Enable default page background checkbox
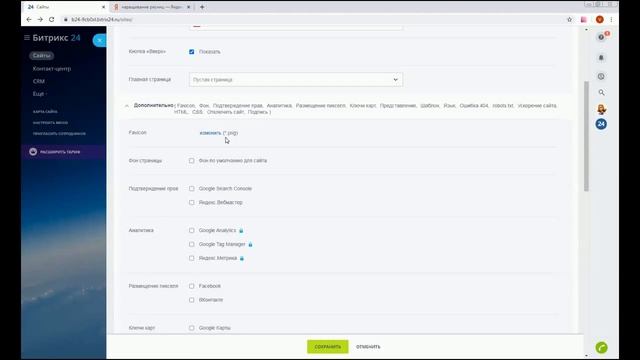 coord(191,161)
